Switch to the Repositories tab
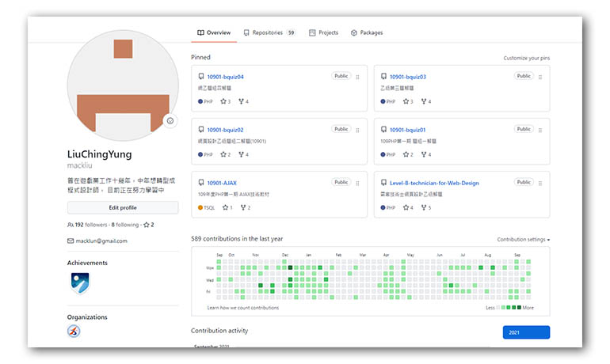 pos(269,32)
